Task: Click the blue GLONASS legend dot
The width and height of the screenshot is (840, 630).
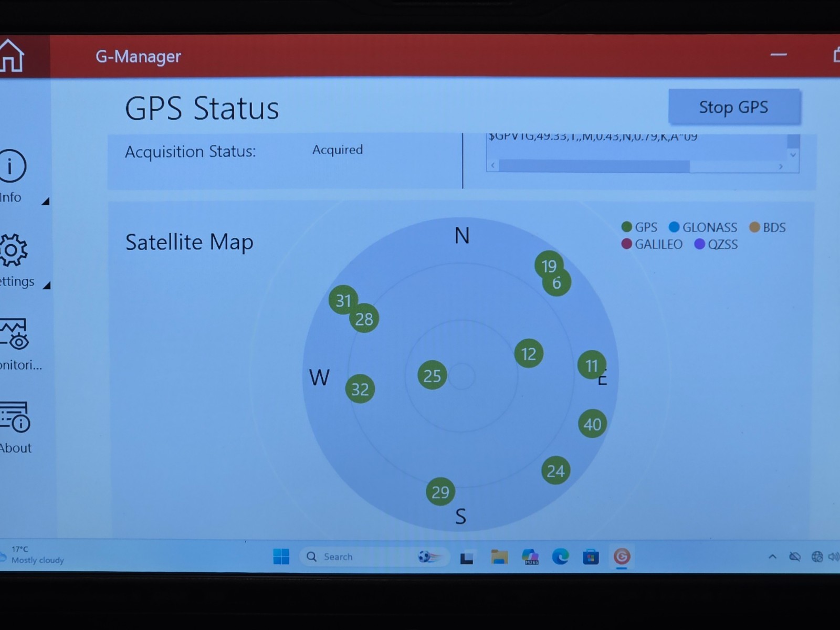Action: tap(674, 227)
